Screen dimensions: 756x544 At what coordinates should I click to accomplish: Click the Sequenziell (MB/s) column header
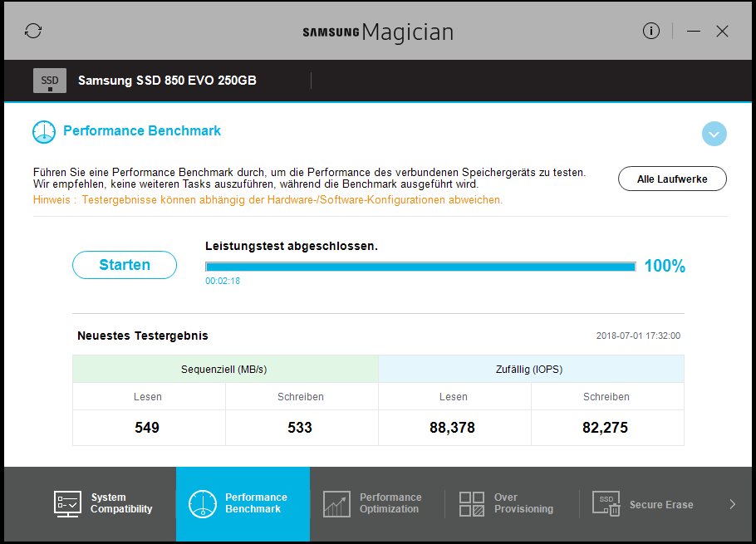tap(226, 369)
